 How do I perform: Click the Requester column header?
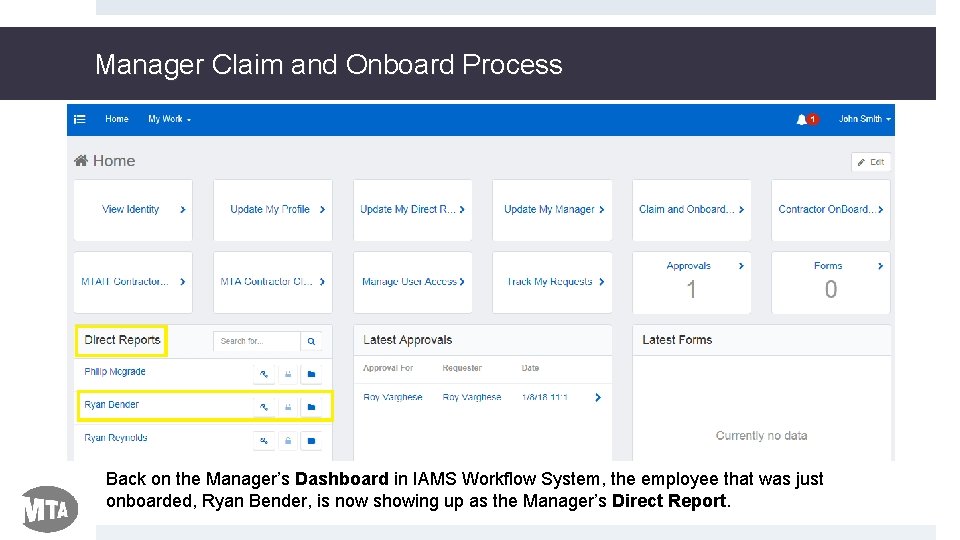[x=462, y=368]
